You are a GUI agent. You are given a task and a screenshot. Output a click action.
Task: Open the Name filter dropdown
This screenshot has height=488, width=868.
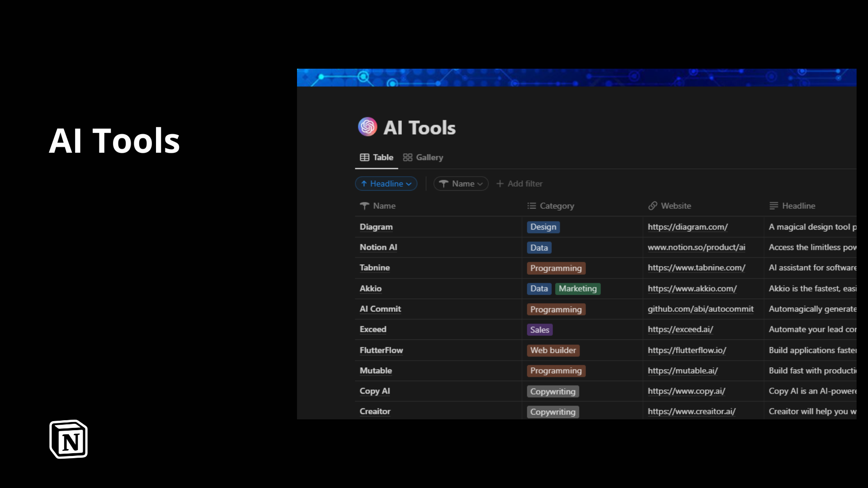pos(461,183)
